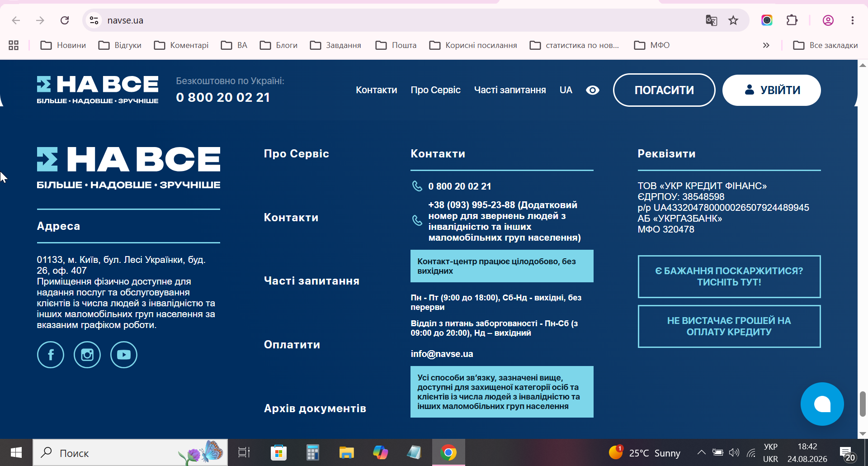Screen dimensions: 868x466
Task: Click the +38 (093) 995-23-88 number
Action: pos(472,205)
